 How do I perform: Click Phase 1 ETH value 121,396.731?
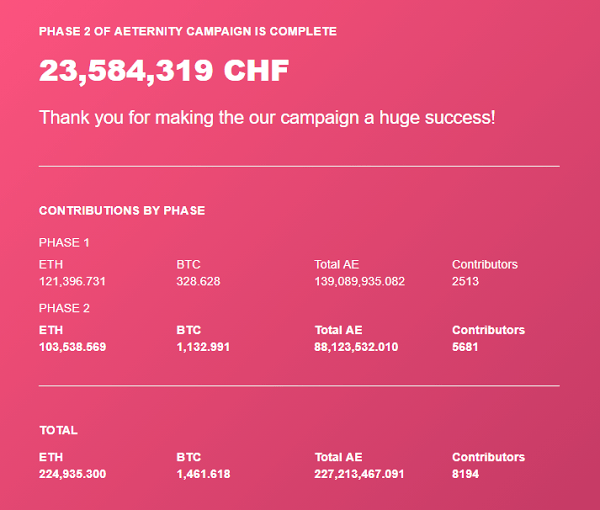[72, 282]
